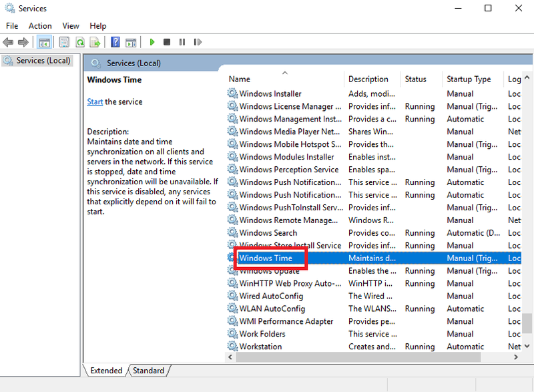Click the Export List toolbar icon
The height and width of the screenshot is (392, 534).
[95, 42]
